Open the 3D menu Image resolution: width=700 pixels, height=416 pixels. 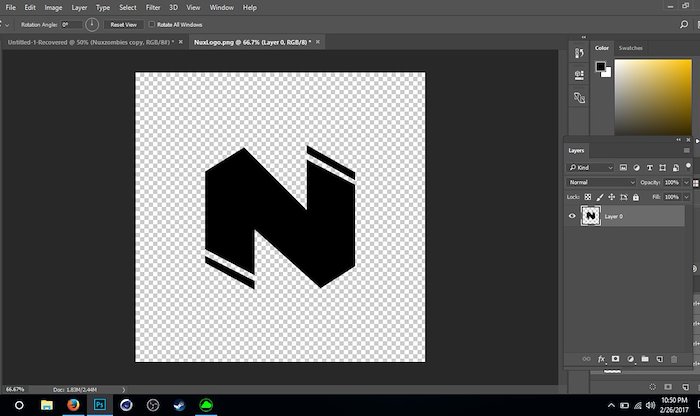pos(173,8)
